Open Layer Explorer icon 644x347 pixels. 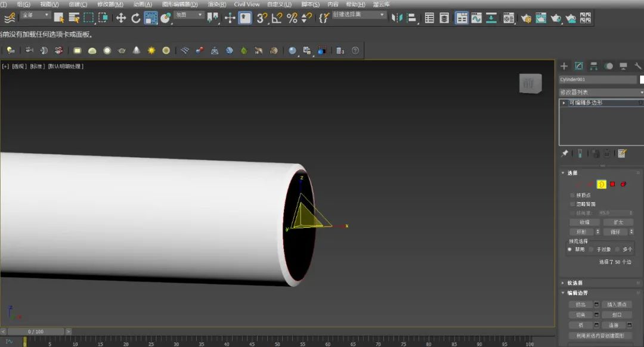click(x=444, y=18)
